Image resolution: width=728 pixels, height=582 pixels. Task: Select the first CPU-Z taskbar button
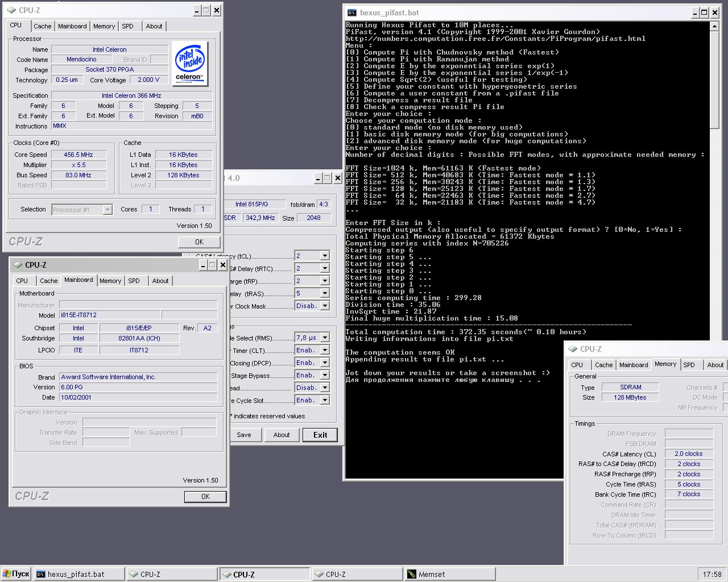pyautogui.click(x=172, y=574)
